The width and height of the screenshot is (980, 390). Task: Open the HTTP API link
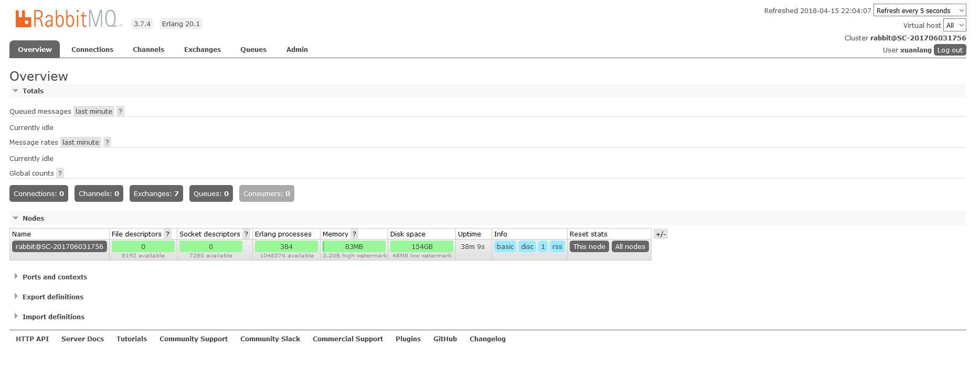(x=32, y=339)
